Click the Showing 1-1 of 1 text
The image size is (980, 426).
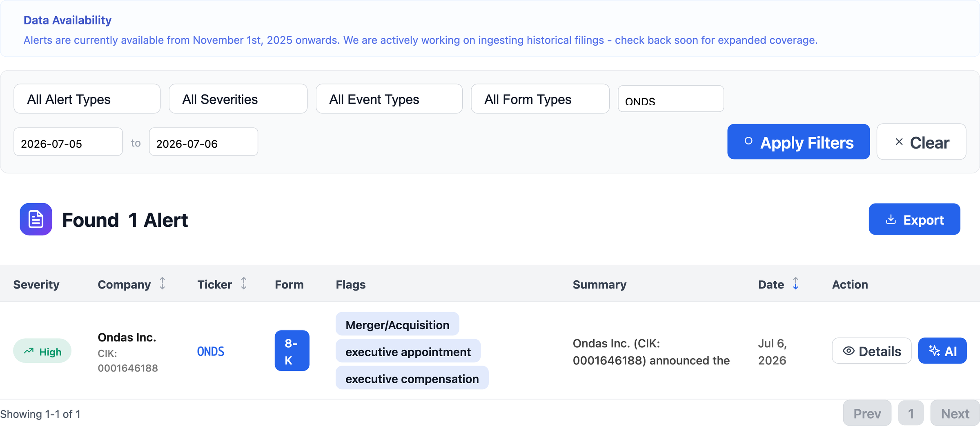(x=40, y=414)
